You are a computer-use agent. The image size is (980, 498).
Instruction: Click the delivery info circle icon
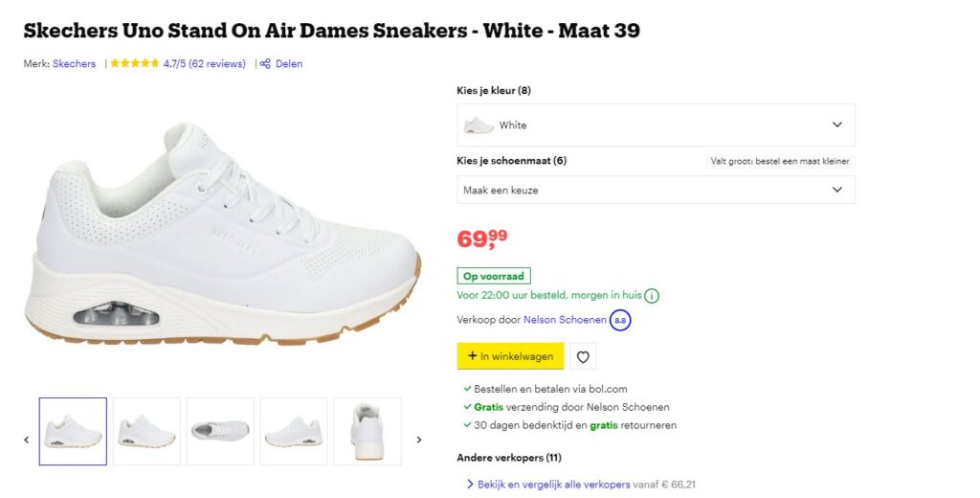pyautogui.click(x=651, y=296)
